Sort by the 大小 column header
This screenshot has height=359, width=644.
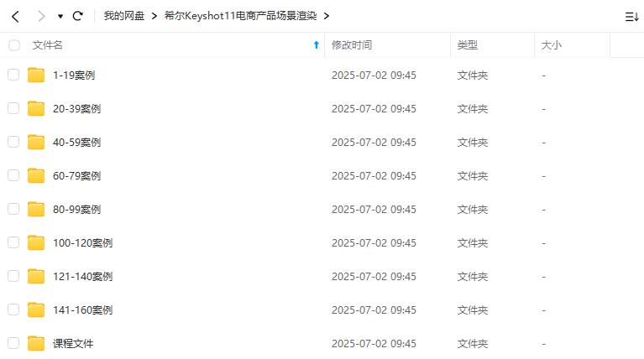click(551, 45)
